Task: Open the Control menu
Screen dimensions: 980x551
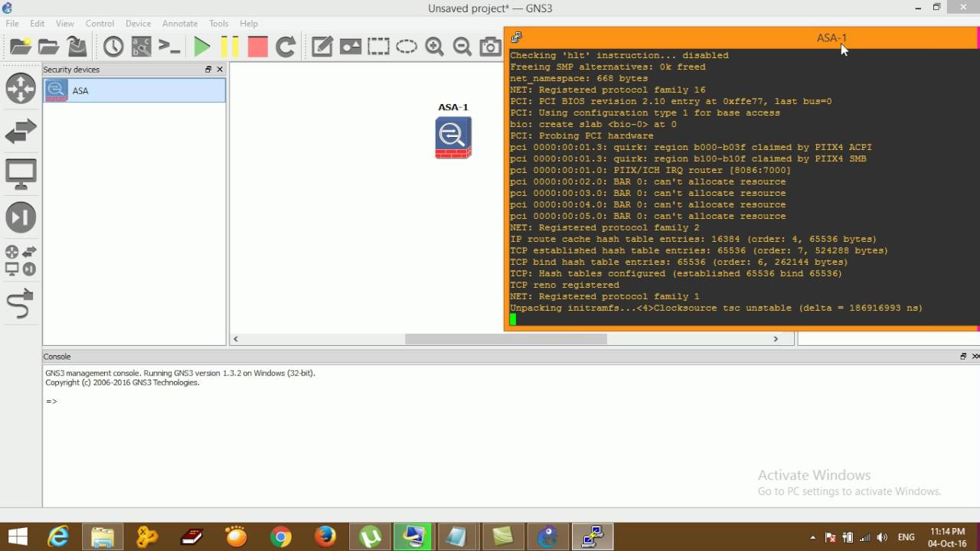Action: tap(100, 24)
